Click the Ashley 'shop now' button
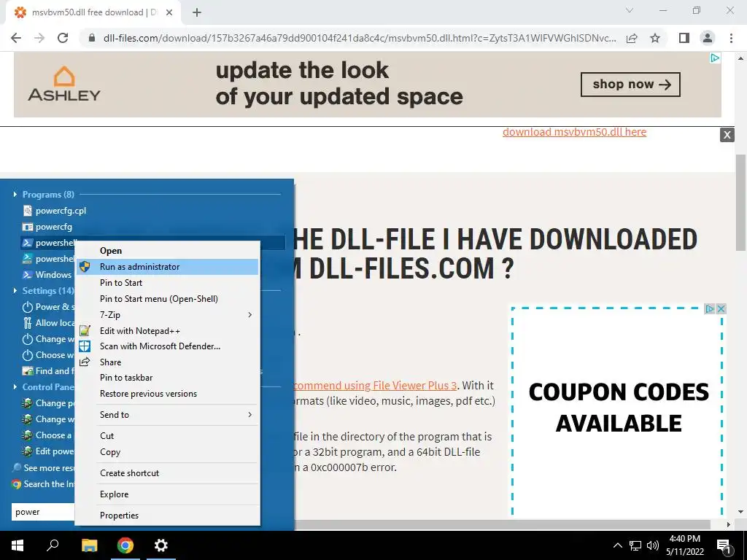Image resolution: width=747 pixels, height=560 pixels. pyautogui.click(x=630, y=85)
